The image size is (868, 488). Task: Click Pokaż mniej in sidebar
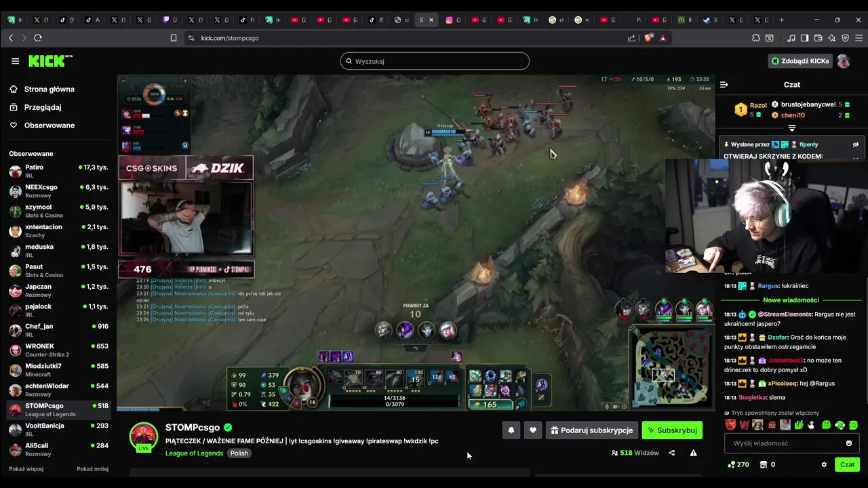(92, 468)
